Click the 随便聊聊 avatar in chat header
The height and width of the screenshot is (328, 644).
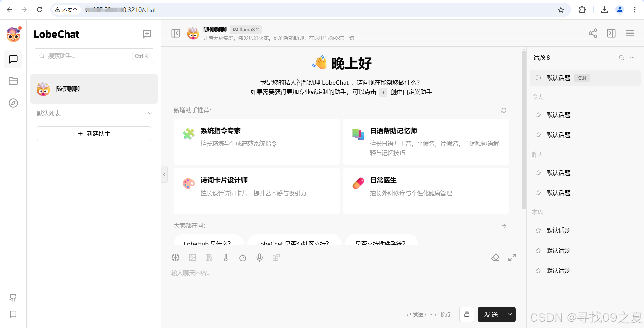pyautogui.click(x=193, y=33)
